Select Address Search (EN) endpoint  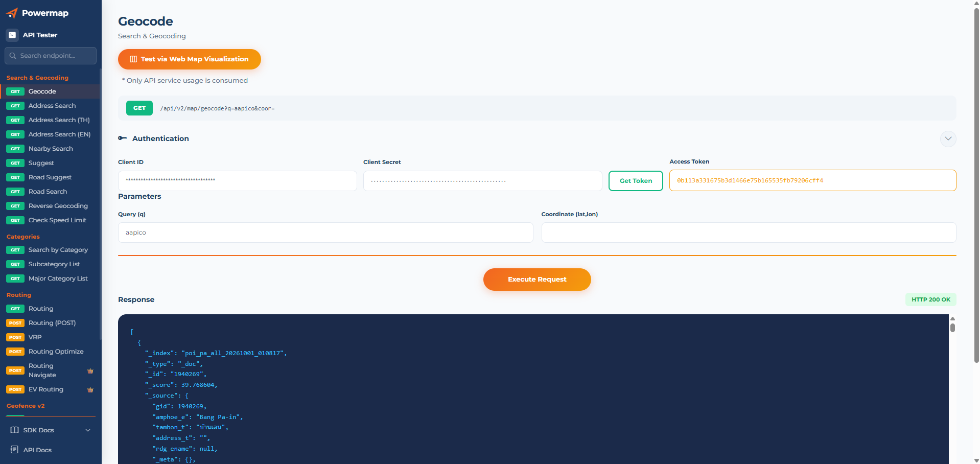tap(50, 134)
